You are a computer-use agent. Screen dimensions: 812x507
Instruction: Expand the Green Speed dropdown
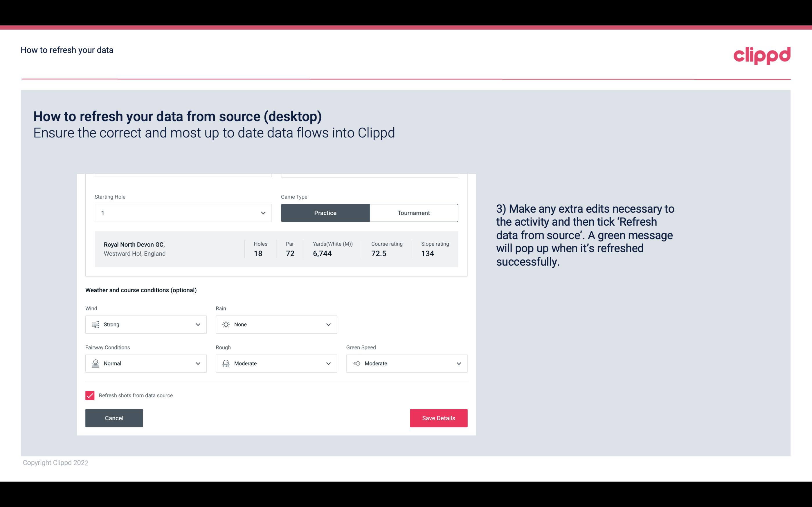pyautogui.click(x=459, y=363)
